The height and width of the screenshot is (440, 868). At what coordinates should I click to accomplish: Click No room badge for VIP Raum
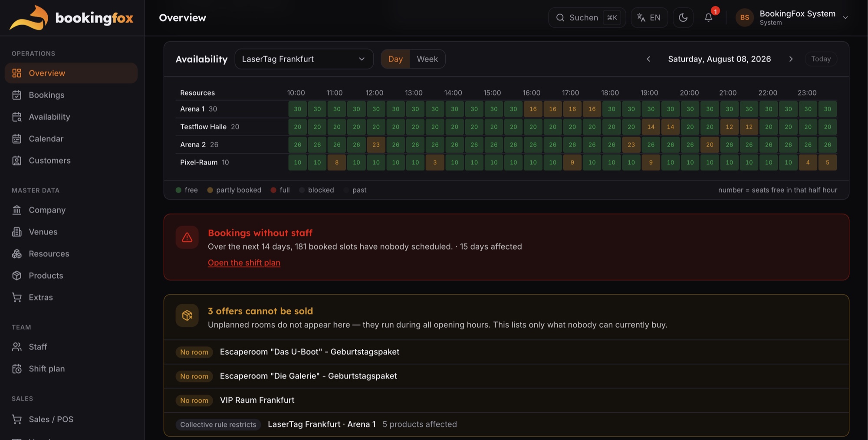tap(194, 400)
